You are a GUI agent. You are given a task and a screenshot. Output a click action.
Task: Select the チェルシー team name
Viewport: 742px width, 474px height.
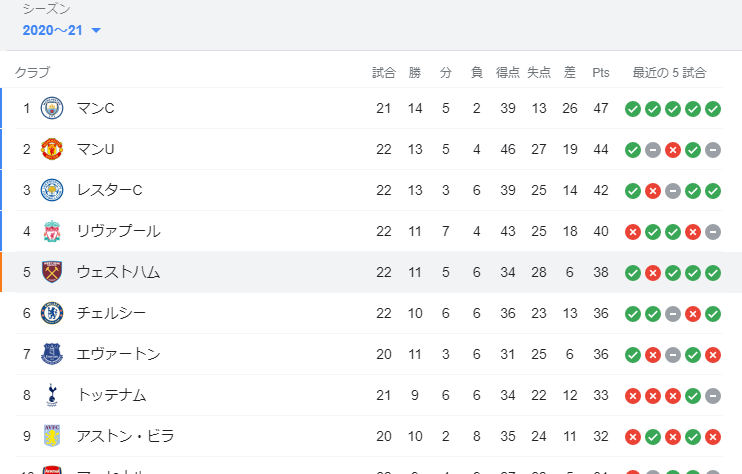[111, 313]
